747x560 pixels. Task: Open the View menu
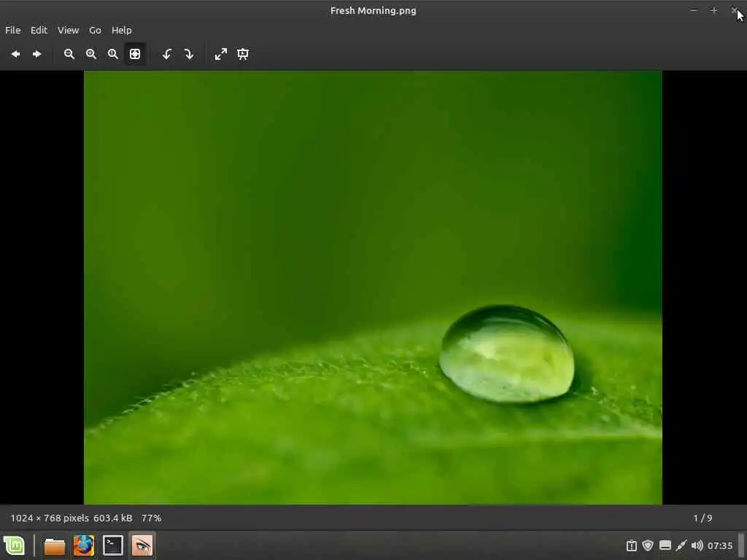point(68,30)
